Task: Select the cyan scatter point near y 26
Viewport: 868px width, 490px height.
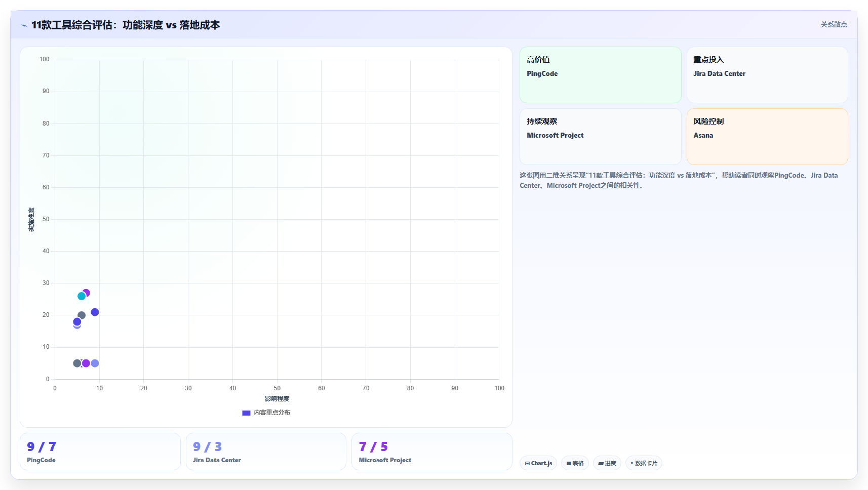Action: click(82, 296)
